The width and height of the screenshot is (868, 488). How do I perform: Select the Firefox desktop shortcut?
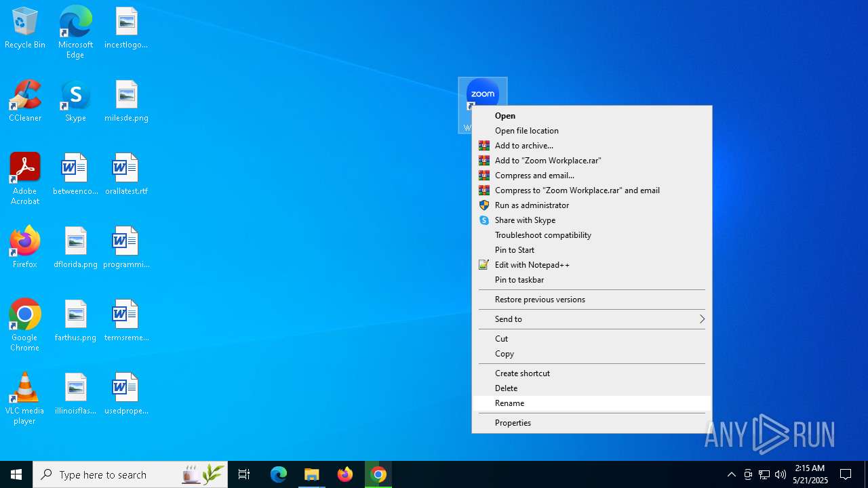pos(25,247)
